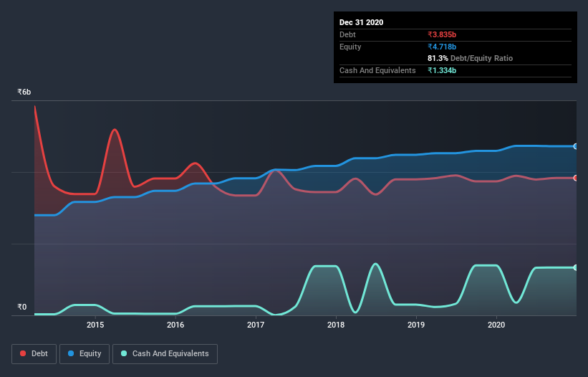The width and height of the screenshot is (588, 377).
Task: Toggle the Equity series in the legend
Action: coord(85,354)
